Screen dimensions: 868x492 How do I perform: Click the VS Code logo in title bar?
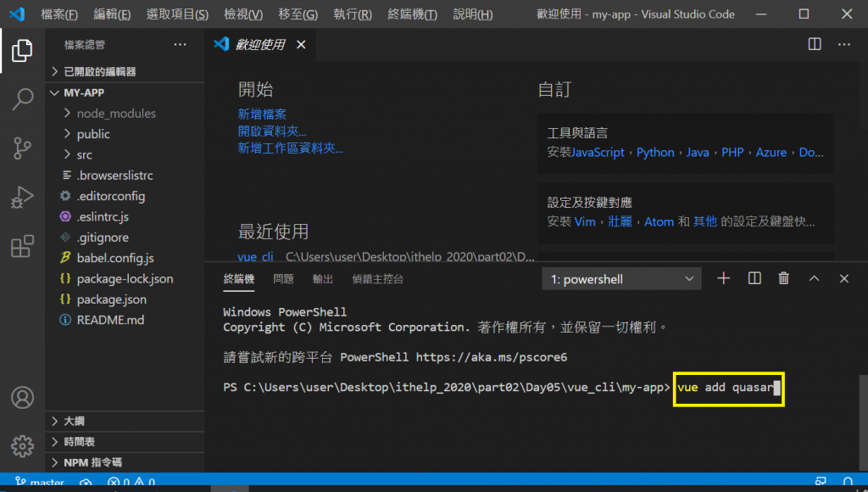coord(17,14)
